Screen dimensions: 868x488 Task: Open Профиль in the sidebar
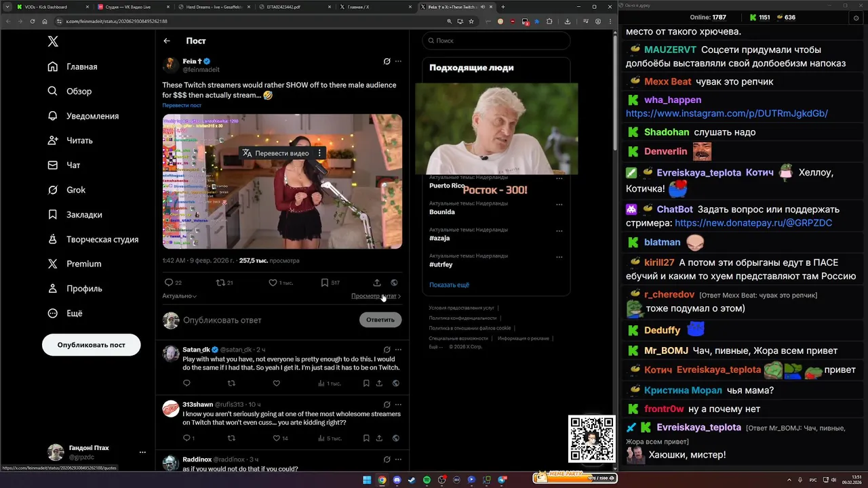(x=75, y=289)
